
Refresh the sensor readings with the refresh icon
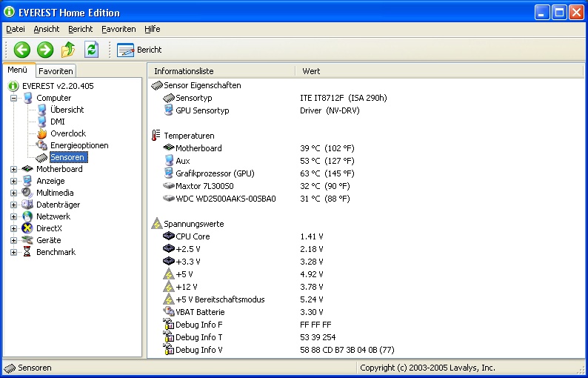[92, 50]
